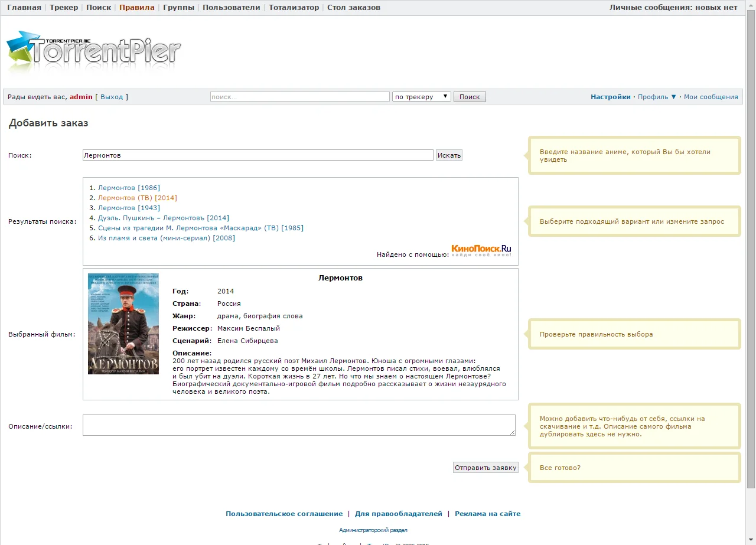The width and height of the screenshot is (756, 545).
Task: Expand the 'по трекеру' search dropdown
Action: [422, 97]
